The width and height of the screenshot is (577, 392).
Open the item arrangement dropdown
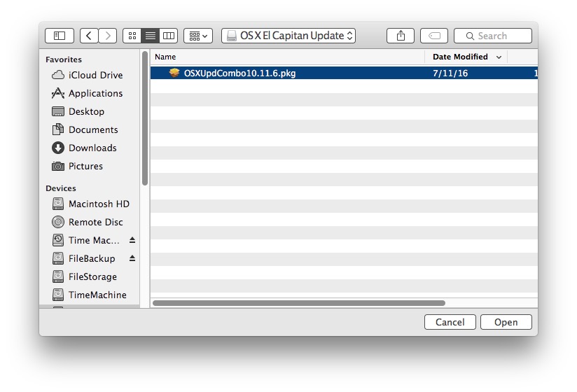198,36
